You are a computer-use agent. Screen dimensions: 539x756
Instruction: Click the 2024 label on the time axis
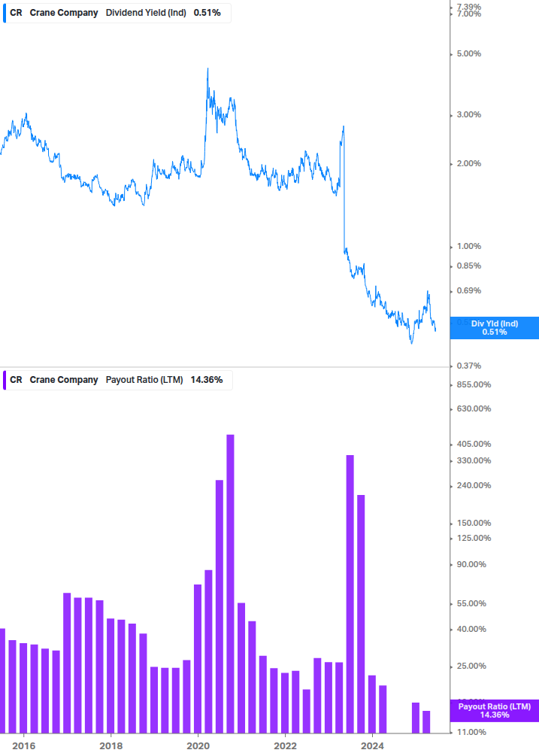pos(372,746)
